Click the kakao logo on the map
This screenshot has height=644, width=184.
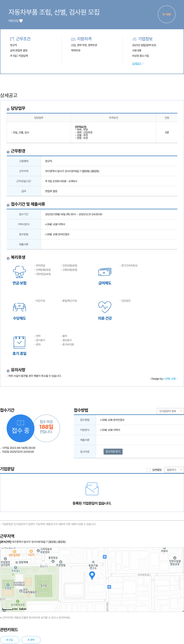tap(23, 609)
